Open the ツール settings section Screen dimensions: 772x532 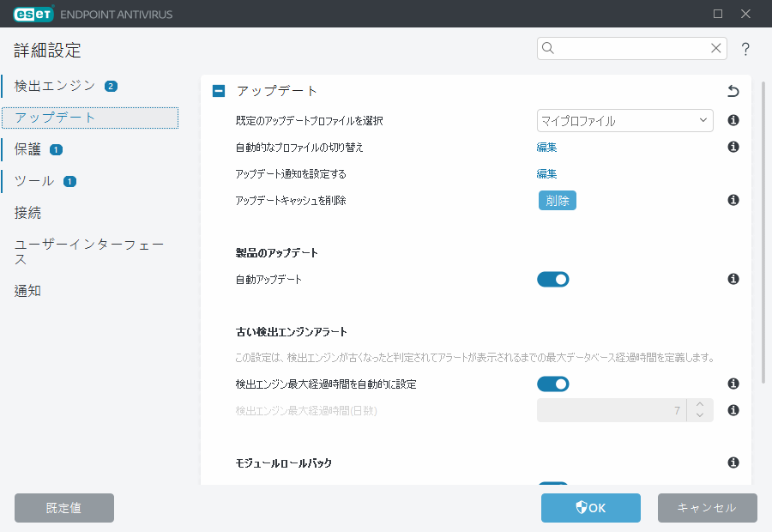click(33, 181)
